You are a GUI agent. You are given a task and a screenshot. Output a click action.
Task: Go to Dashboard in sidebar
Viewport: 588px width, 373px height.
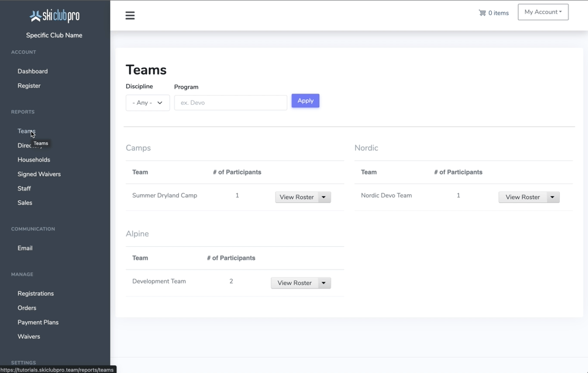[32, 71]
